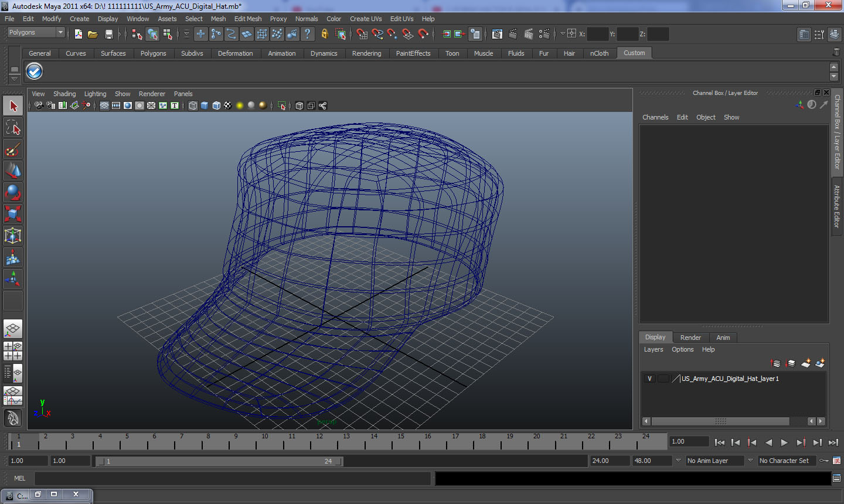This screenshot has height=504, width=844.
Task: Toggle textured display checker icon
Action: pos(228,105)
